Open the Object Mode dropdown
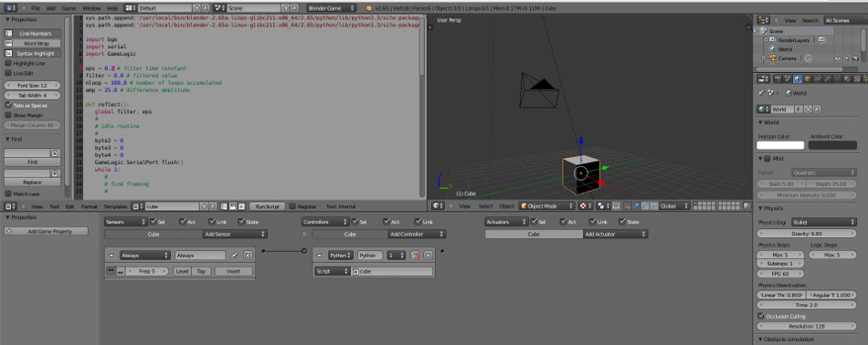The height and width of the screenshot is (345, 868). pyautogui.click(x=547, y=205)
